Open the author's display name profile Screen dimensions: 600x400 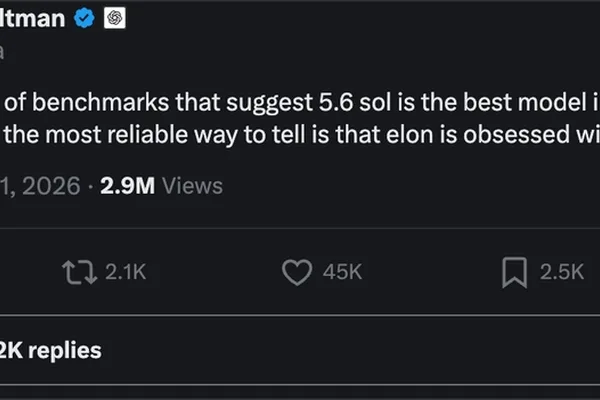(33, 18)
